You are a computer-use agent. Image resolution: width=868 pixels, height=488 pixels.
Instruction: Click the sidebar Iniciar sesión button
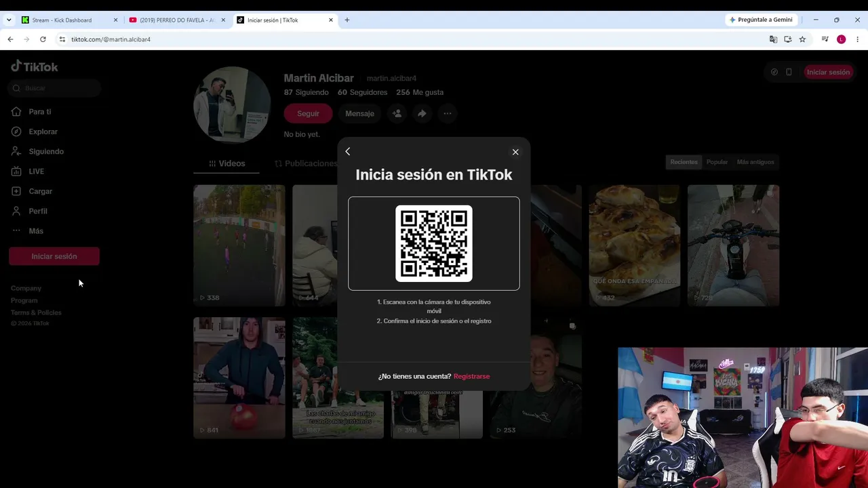point(54,256)
